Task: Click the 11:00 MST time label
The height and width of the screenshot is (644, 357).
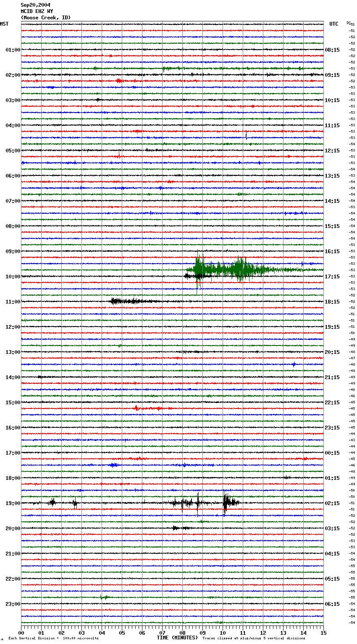Action: click(13, 302)
